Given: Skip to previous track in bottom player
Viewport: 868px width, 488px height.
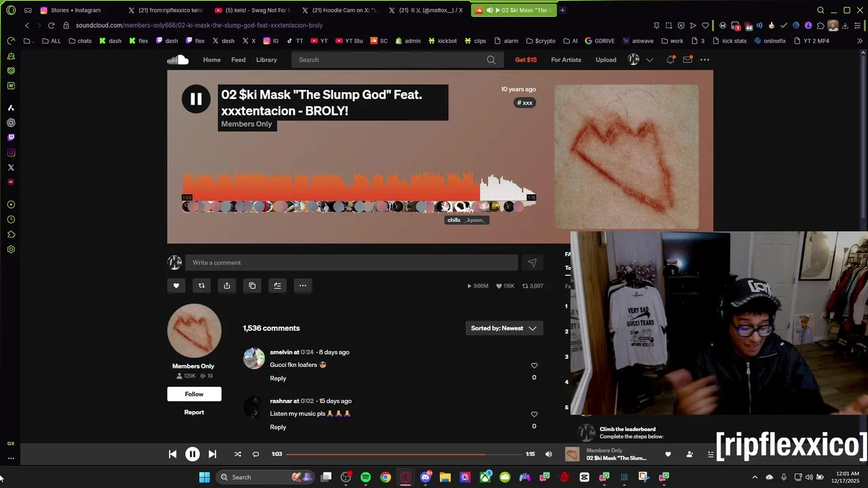Looking at the screenshot, I should click(x=172, y=454).
